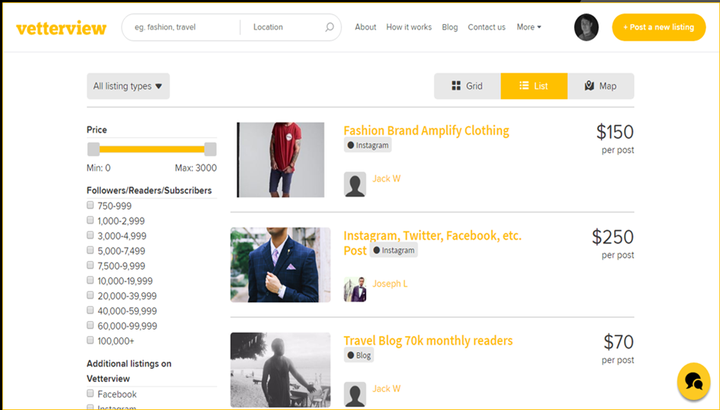Click the vetterview logo

point(61,28)
